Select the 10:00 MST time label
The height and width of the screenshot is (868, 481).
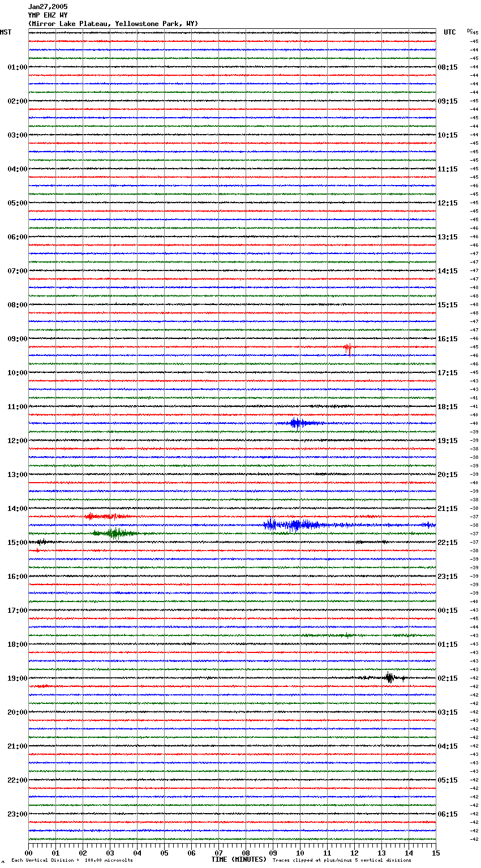click(18, 373)
